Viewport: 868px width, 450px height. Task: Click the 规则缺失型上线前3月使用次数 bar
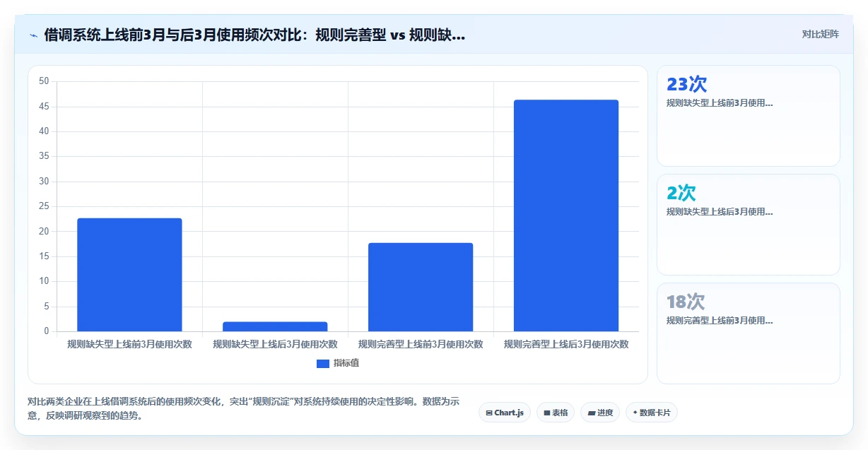[129, 275]
